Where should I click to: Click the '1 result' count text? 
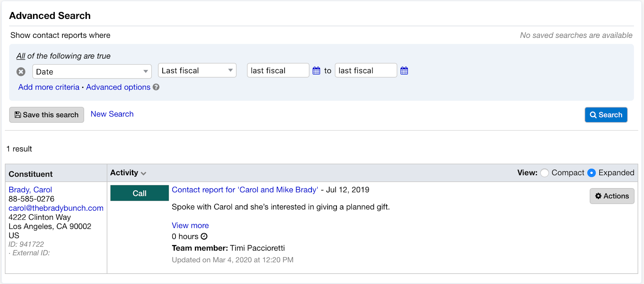(19, 149)
